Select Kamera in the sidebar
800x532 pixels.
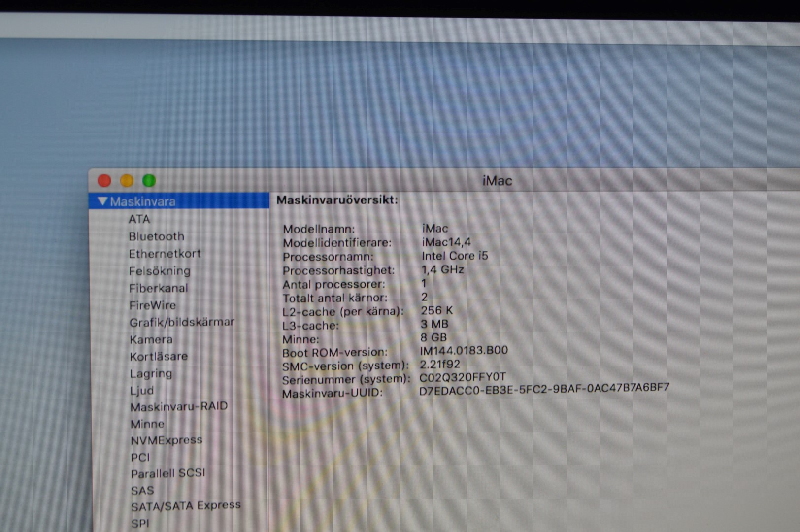(151, 339)
